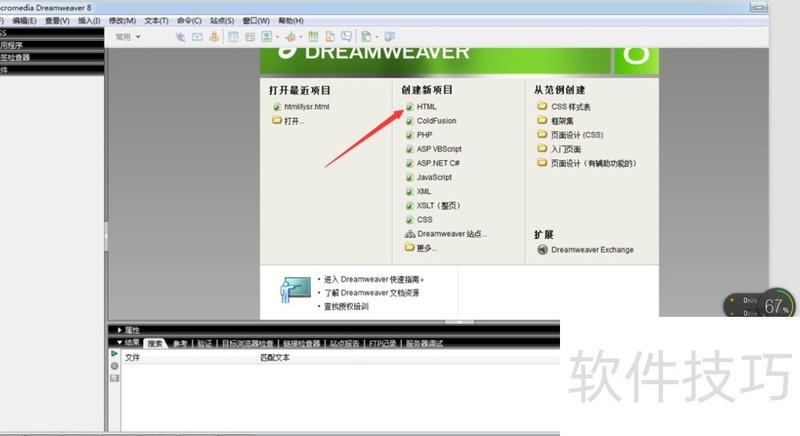Open the 命令(C) menu

click(189, 20)
